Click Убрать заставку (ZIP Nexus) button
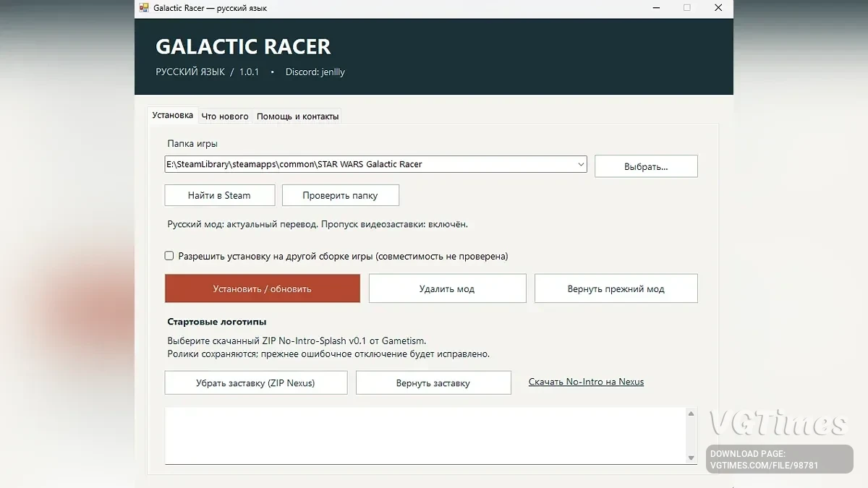 click(255, 383)
